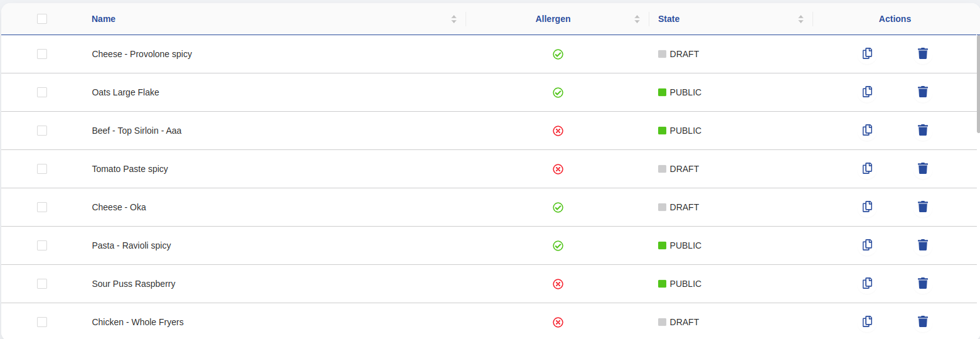This screenshot has height=339, width=980.
Task: Duplicate the Cheese - Oka item
Action: coord(867,207)
